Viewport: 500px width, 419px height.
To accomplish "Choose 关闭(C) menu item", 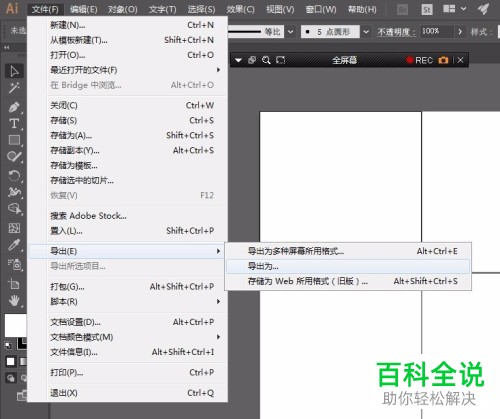I will [127, 105].
